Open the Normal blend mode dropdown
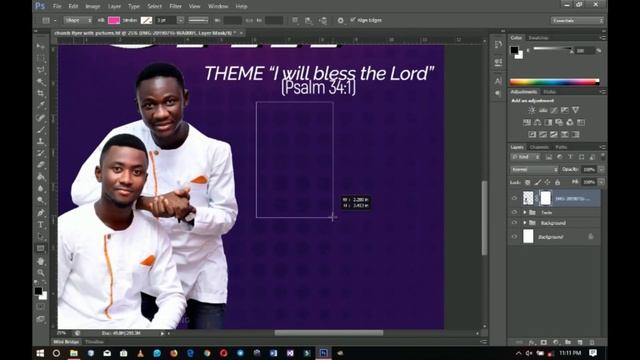Viewport: 640px width, 360px height. (x=534, y=169)
